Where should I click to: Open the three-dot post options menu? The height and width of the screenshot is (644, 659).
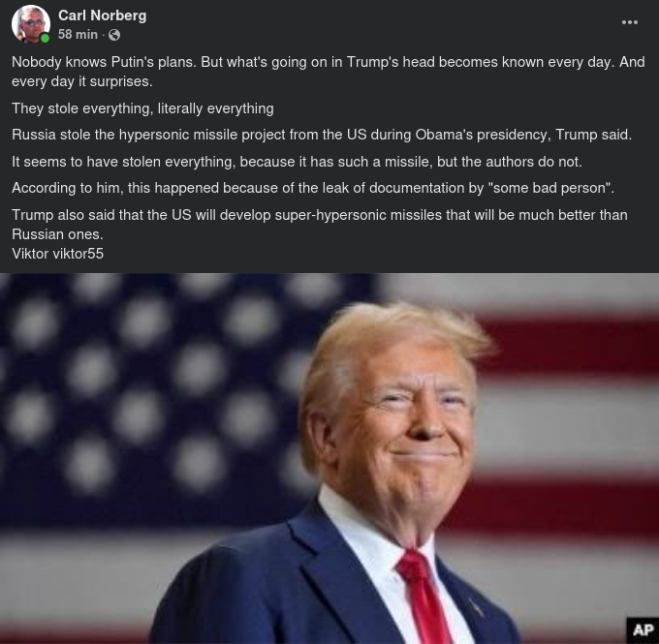(x=630, y=22)
